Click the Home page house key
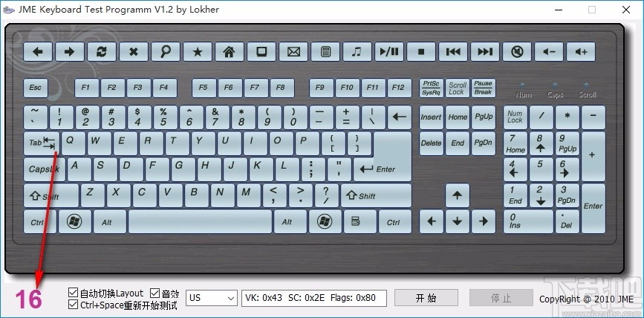The height and width of the screenshot is (318, 644). 230,52
